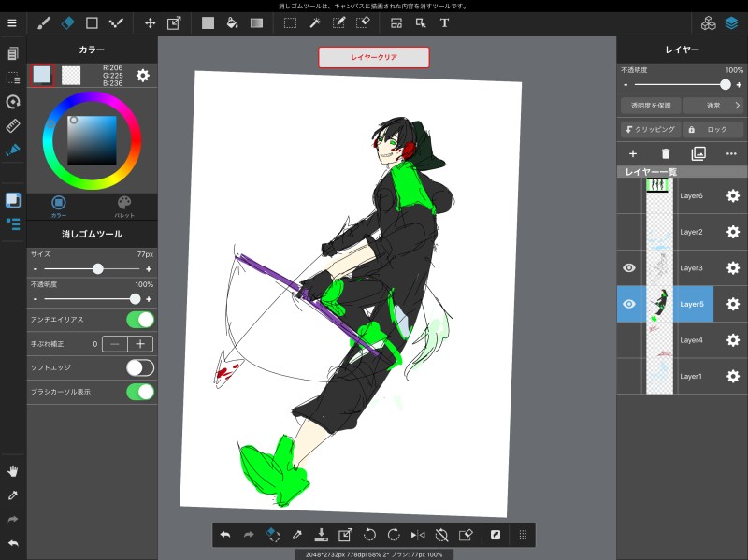Open layer more options ellipsis
This screenshot has width=748, height=560.
tap(731, 153)
